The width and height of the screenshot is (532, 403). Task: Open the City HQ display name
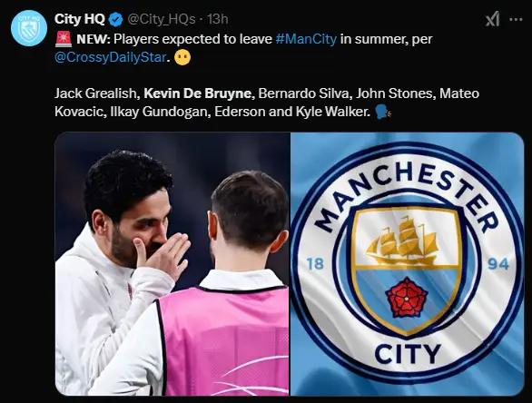pos(80,19)
